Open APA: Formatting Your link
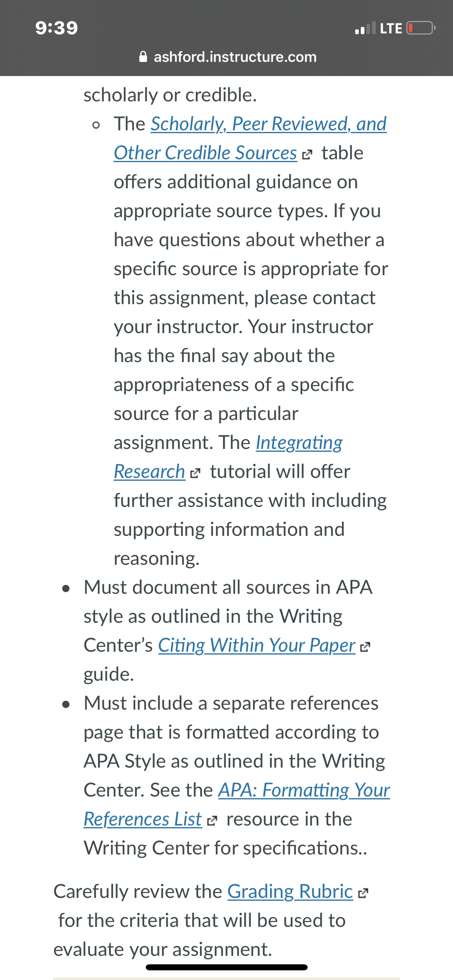The width and height of the screenshot is (453, 980). pyautogui.click(x=304, y=790)
